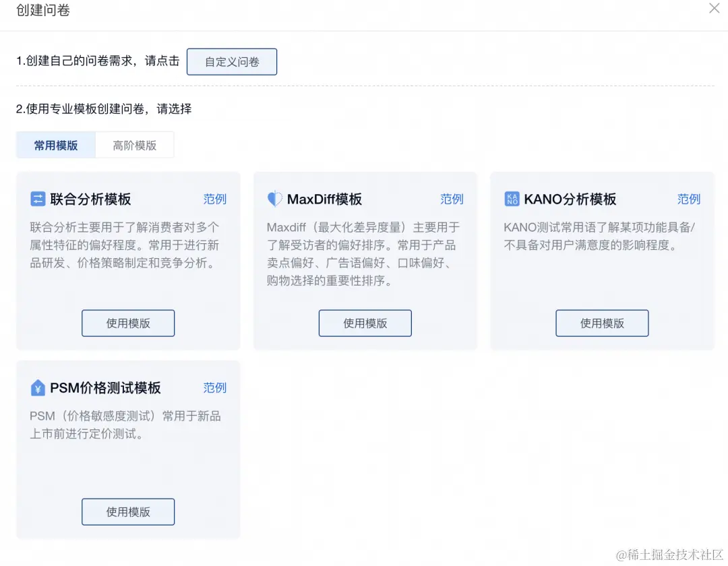Click the PSM模板 ¥ currency icon
The width and height of the screenshot is (728, 566).
coord(38,387)
